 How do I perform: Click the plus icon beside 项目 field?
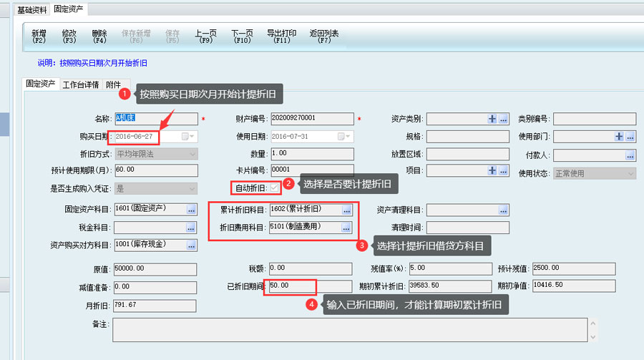point(492,170)
